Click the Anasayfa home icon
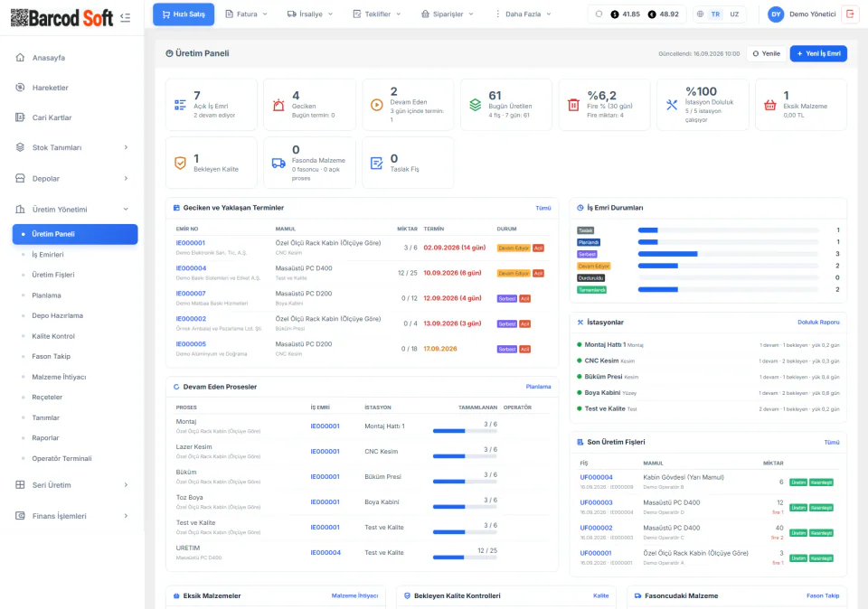Screen dimensions: 868x609 (x=20, y=58)
